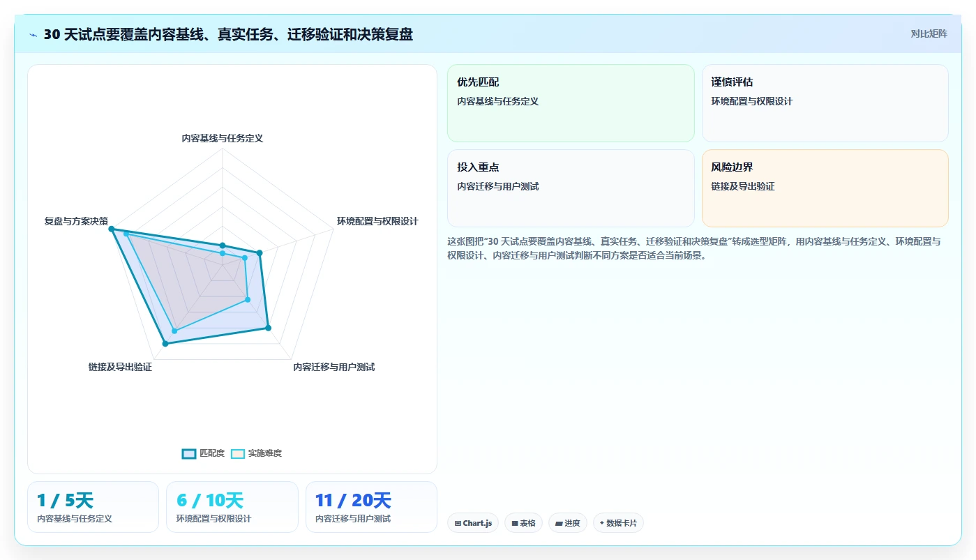
Task: Click the lightning icon beside the slide title
Action: (x=33, y=34)
